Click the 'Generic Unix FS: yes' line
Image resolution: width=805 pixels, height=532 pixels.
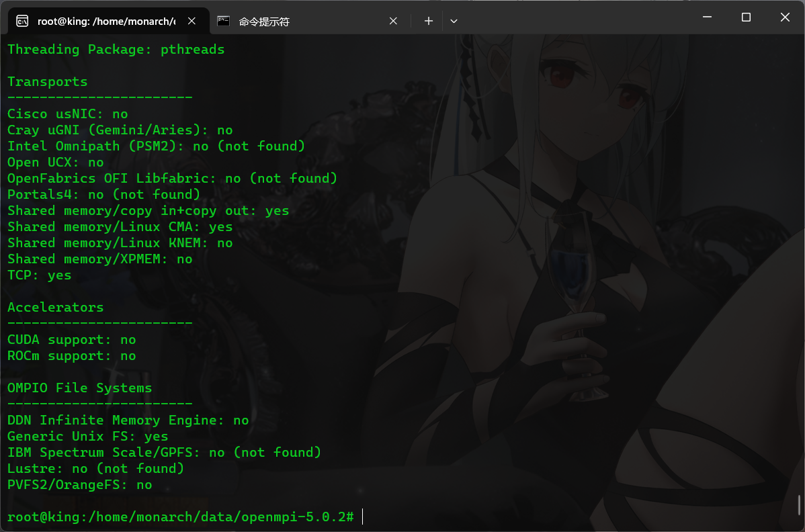pyautogui.click(x=88, y=437)
